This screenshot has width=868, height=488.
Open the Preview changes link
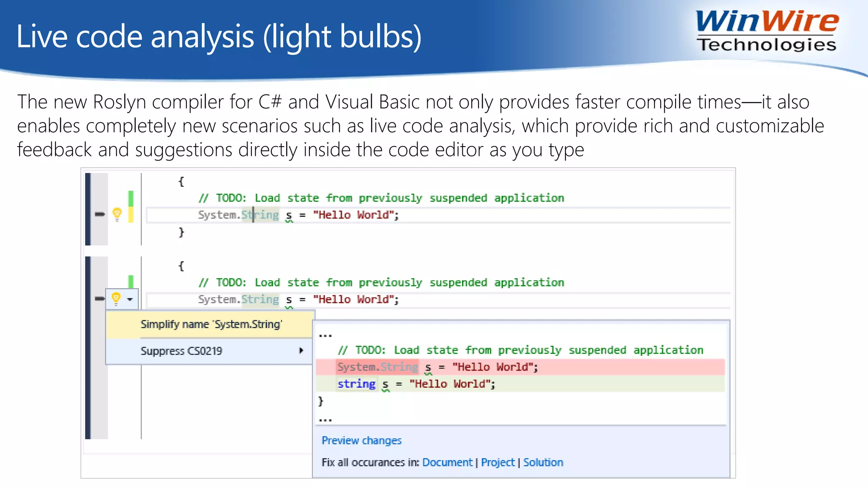coord(362,441)
